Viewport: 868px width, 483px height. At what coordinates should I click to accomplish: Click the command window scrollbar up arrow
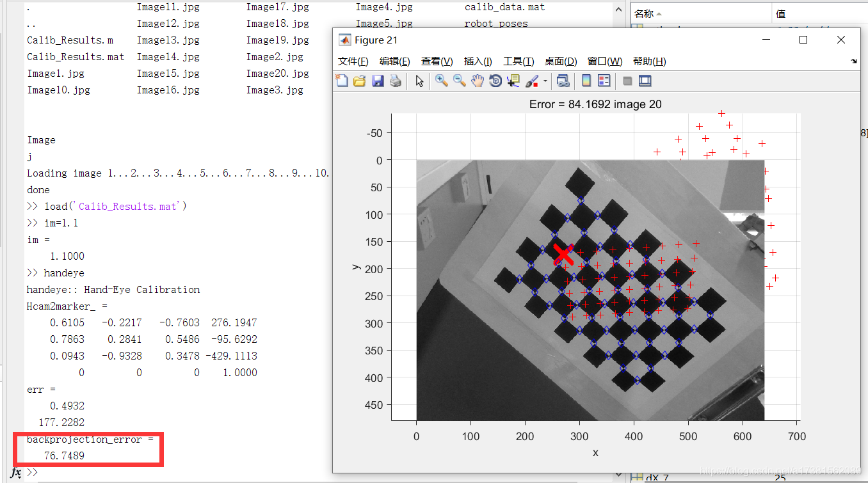618,10
